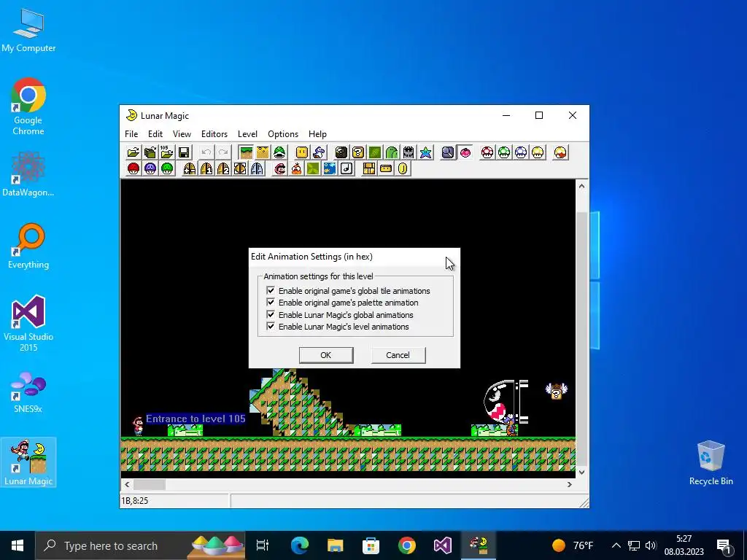Open the Level menu
The image size is (747, 560).
coord(247,134)
